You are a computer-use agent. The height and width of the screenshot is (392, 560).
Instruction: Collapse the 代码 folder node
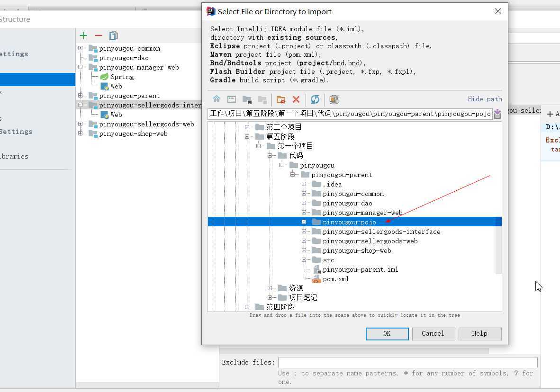270,155
